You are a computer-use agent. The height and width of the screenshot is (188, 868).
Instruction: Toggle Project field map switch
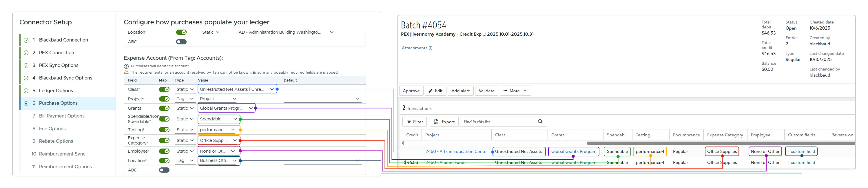pos(164,99)
